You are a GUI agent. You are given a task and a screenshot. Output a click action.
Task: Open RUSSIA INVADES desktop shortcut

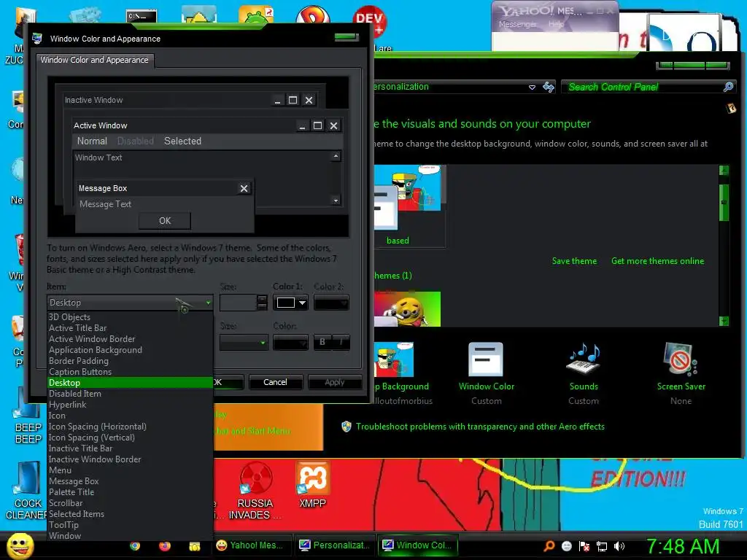click(255, 491)
